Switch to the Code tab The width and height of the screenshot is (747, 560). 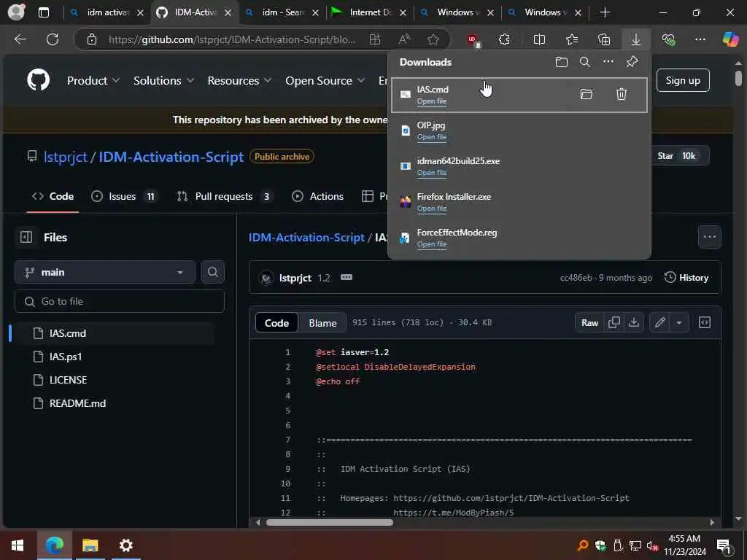click(x=53, y=196)
